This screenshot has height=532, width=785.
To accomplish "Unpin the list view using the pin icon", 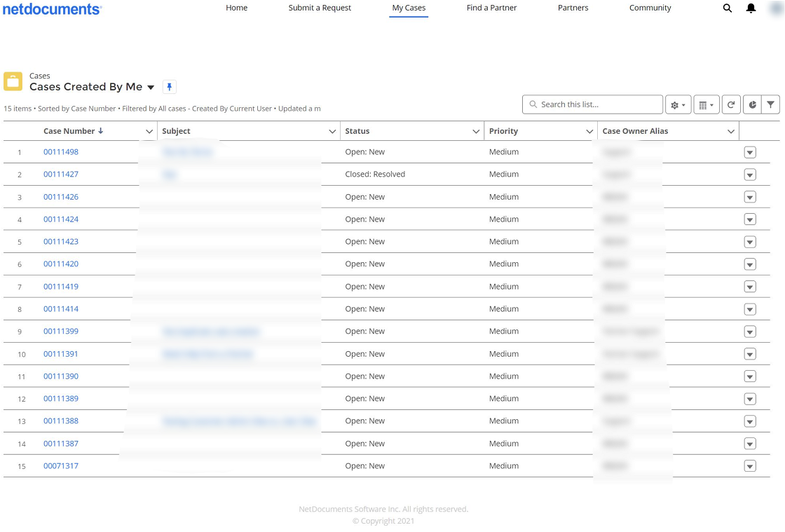I will click(x=169, y=87).
